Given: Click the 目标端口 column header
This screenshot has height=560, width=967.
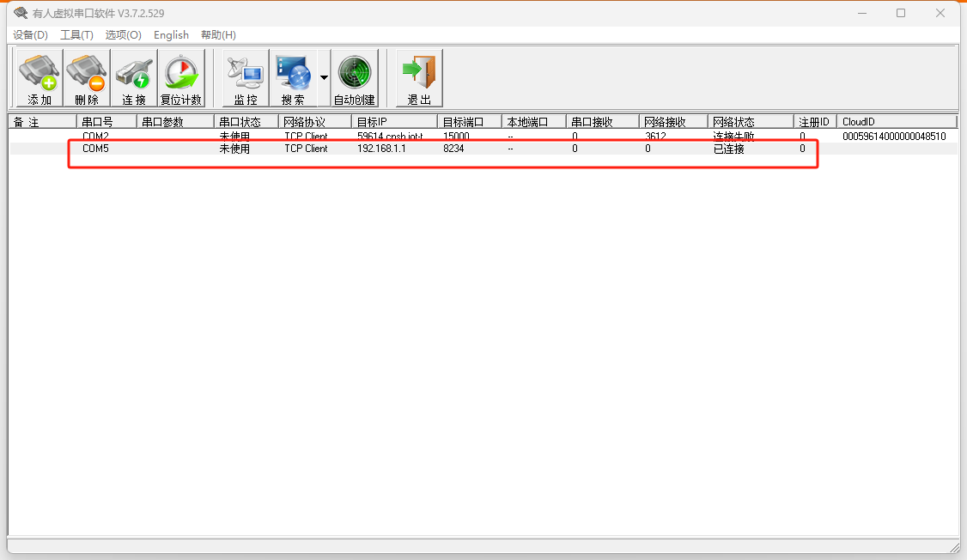Looking at the screenshot, I should [469, 121].
